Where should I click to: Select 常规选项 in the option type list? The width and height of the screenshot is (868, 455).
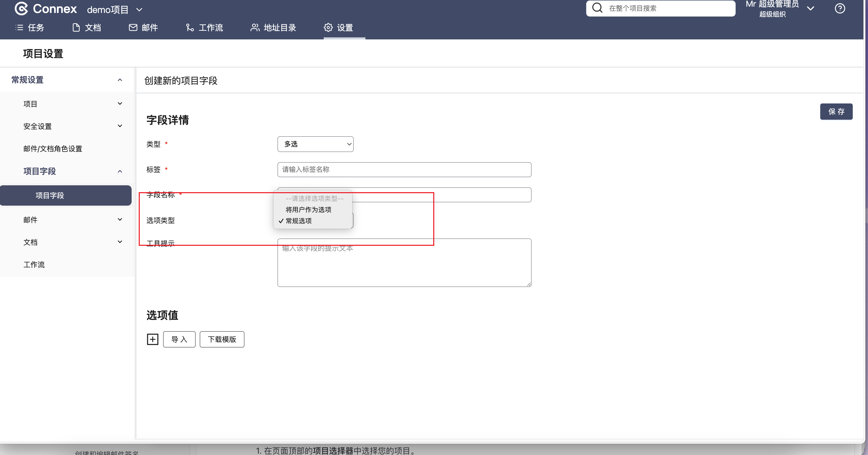[x=299, y=221]
